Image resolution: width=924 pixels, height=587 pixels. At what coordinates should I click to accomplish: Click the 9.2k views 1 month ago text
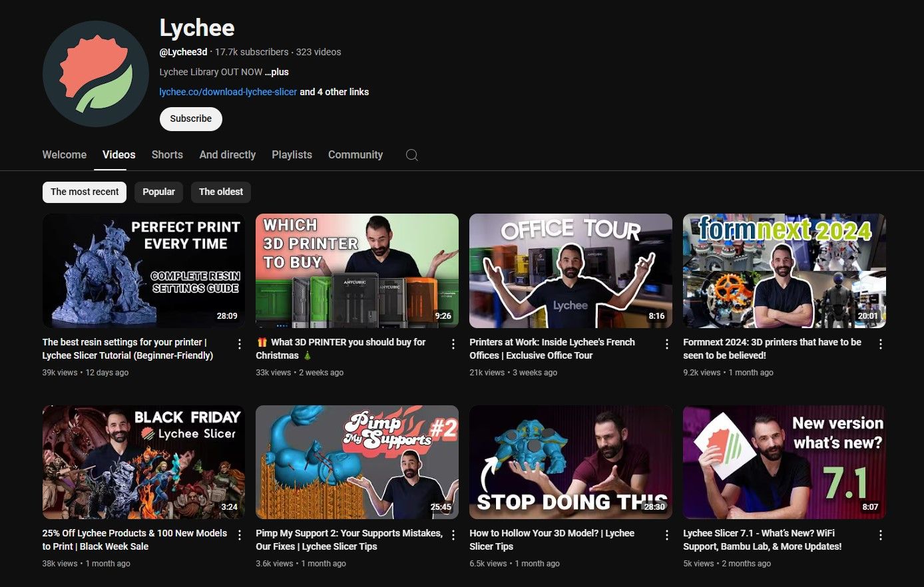tap(728, 373)
